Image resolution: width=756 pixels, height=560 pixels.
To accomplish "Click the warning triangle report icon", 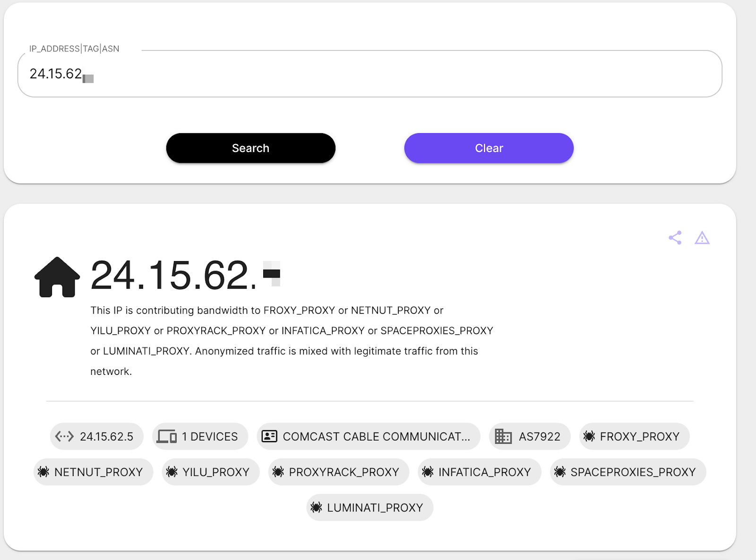I will [702, 238].
